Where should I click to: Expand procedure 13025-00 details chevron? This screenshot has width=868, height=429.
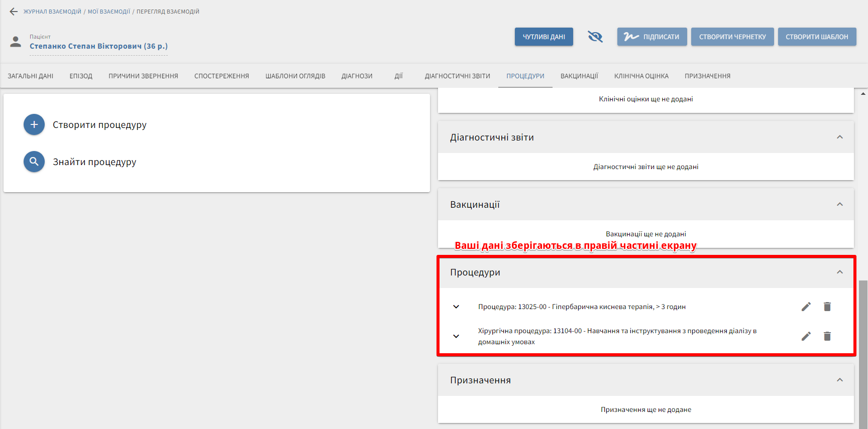pyautogui.click(x=456, y=307)
